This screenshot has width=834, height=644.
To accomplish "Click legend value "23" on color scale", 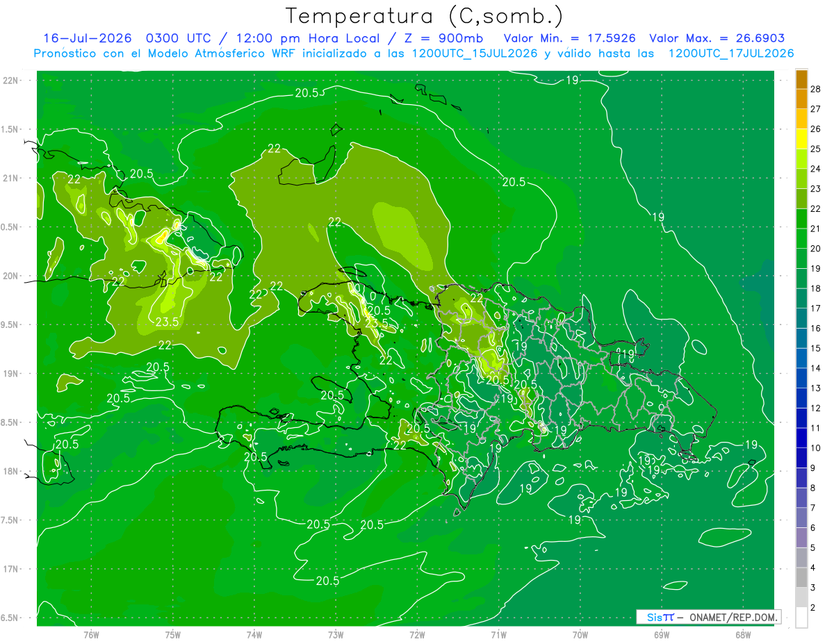I will (x=816, y=189).
